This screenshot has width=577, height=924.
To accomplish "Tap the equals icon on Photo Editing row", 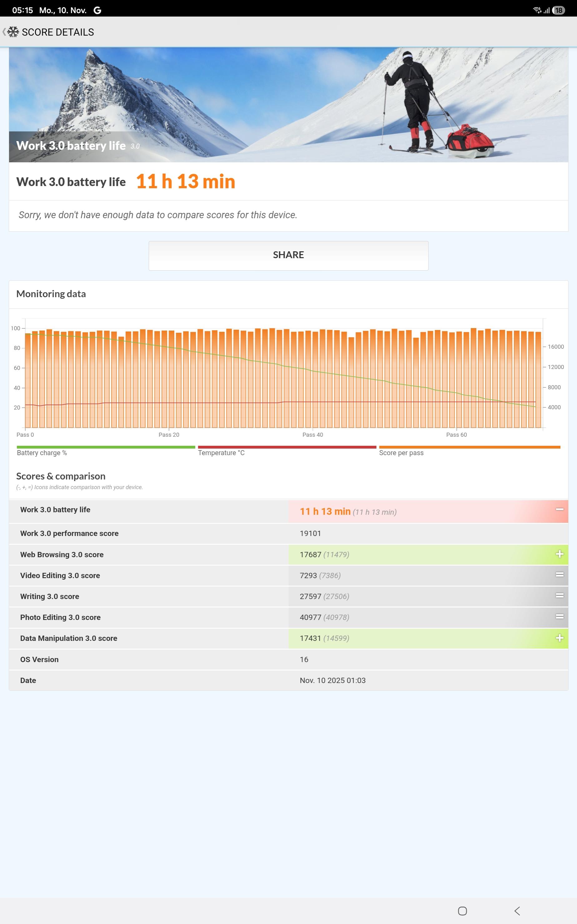I will 559,617.
